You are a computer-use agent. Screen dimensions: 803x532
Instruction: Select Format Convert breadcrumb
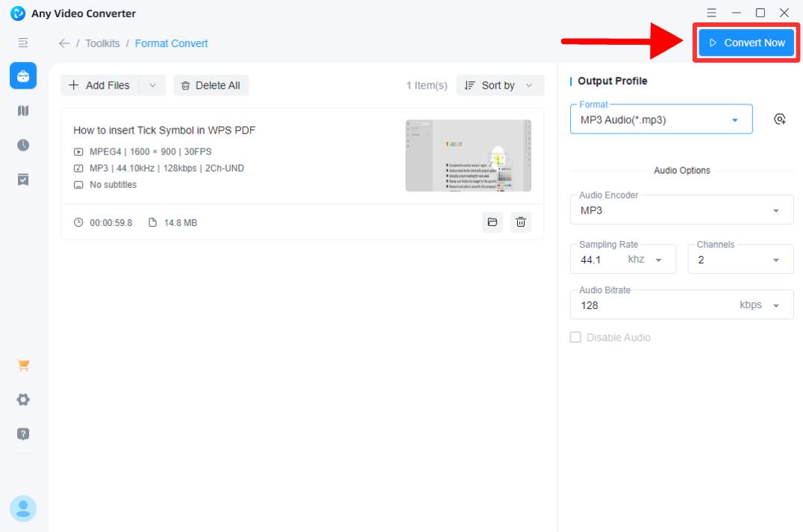tap(171, 43)
